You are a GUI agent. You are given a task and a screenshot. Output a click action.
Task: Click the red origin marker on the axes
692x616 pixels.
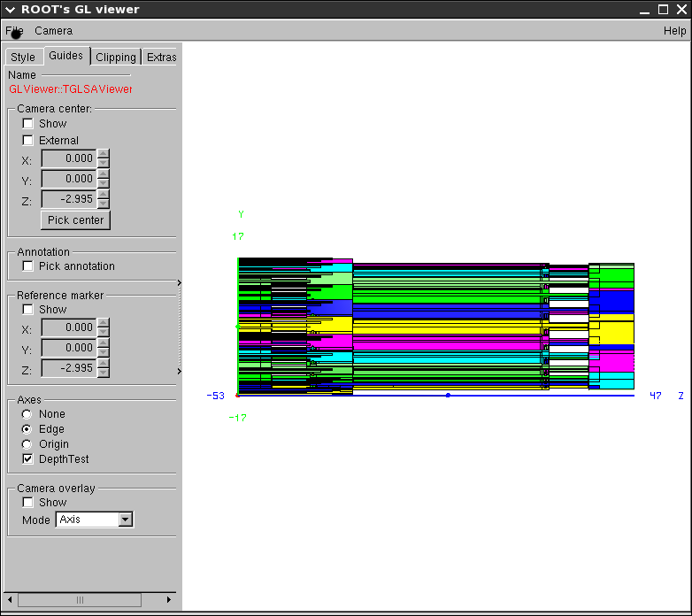click(237, 396)
